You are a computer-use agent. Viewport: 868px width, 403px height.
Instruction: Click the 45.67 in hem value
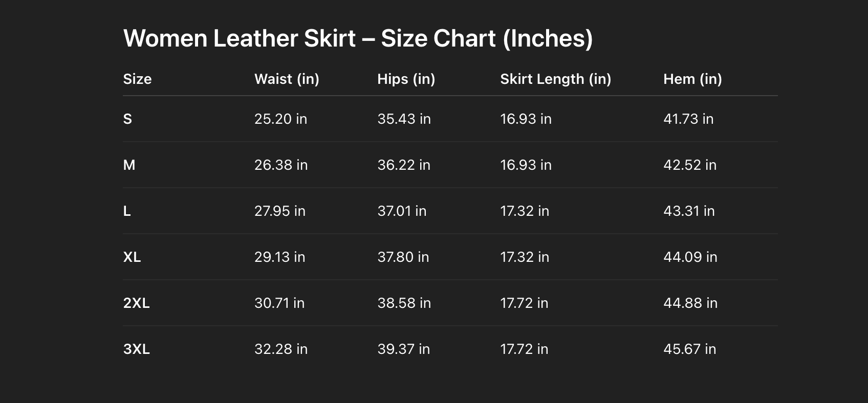[689, 349]
